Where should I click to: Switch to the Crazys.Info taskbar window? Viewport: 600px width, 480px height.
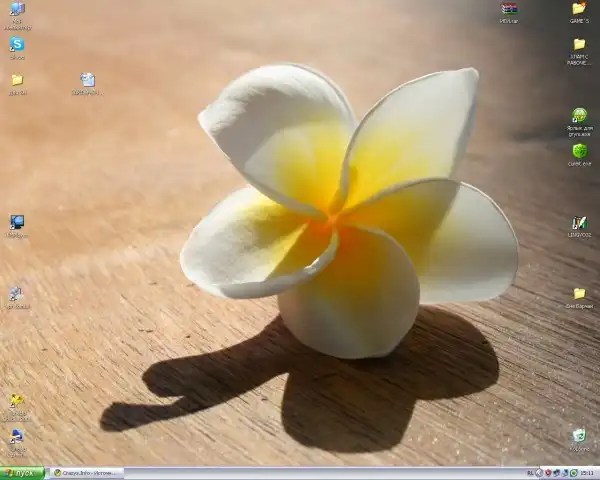[87, 473]
